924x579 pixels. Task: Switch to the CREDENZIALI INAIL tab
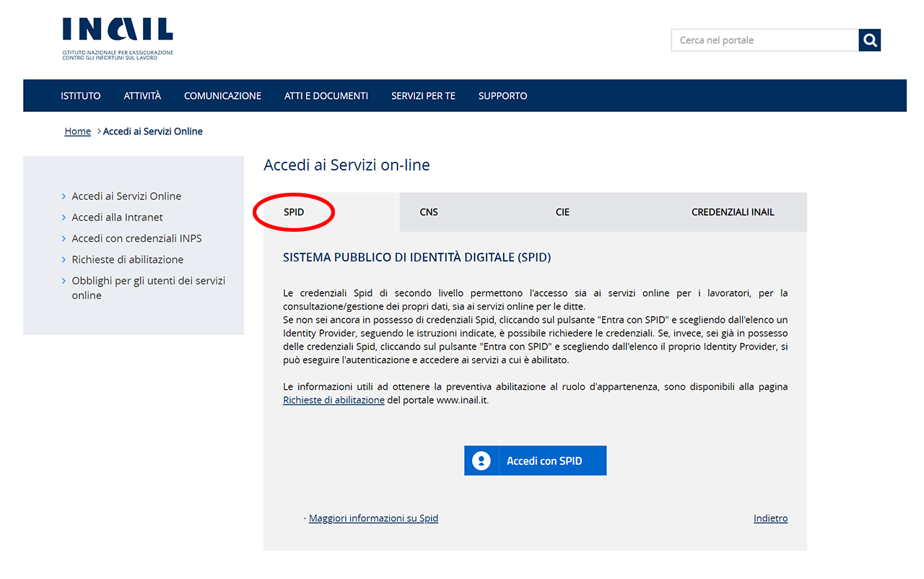click(x=733, y=212)
